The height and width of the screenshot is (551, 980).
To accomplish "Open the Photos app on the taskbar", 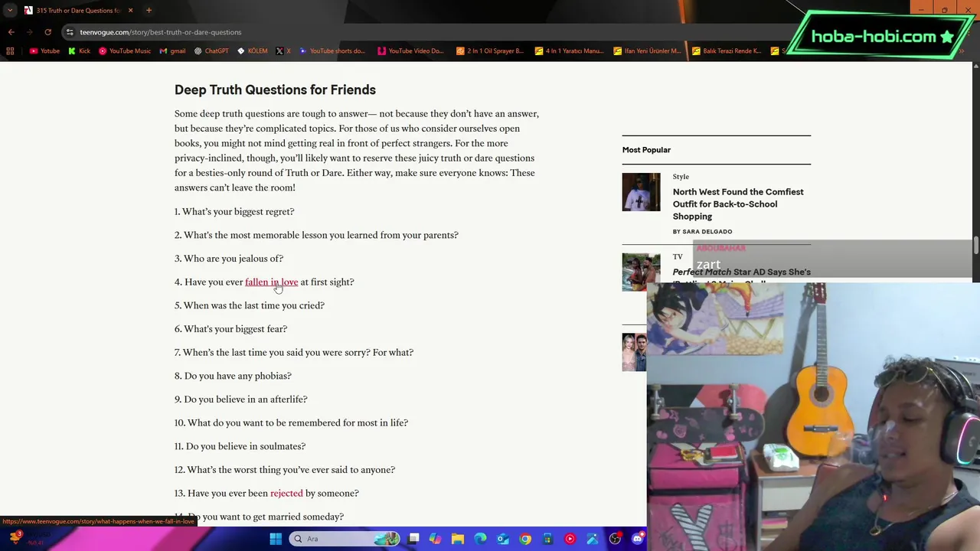I will coord(592,539).
